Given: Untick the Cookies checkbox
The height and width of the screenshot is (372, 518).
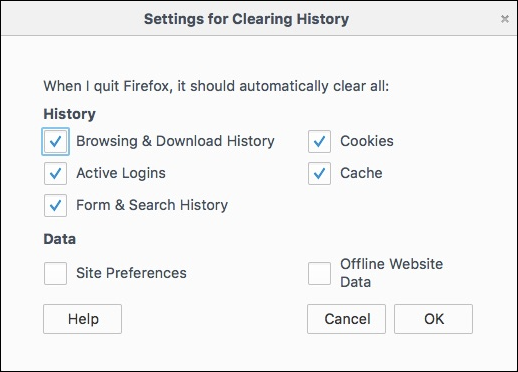Looking at the screenshot, I should pyautogui.click(x=319, y=141).
